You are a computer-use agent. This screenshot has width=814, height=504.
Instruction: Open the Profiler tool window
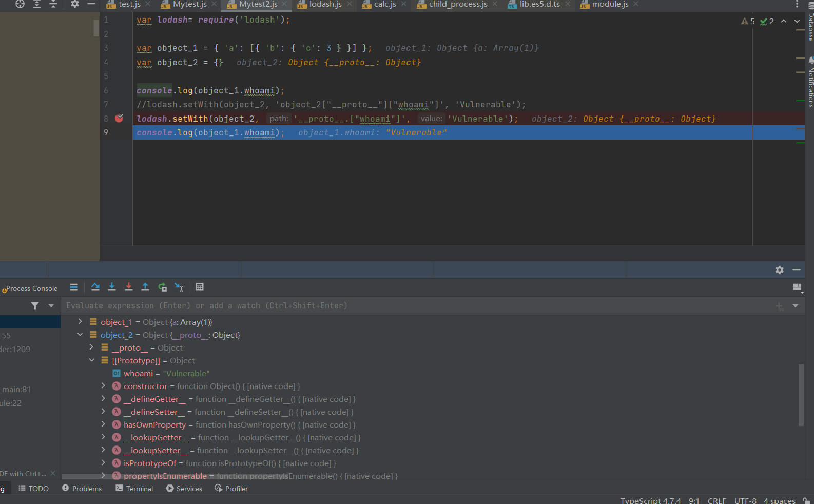(x=231, y=489)
